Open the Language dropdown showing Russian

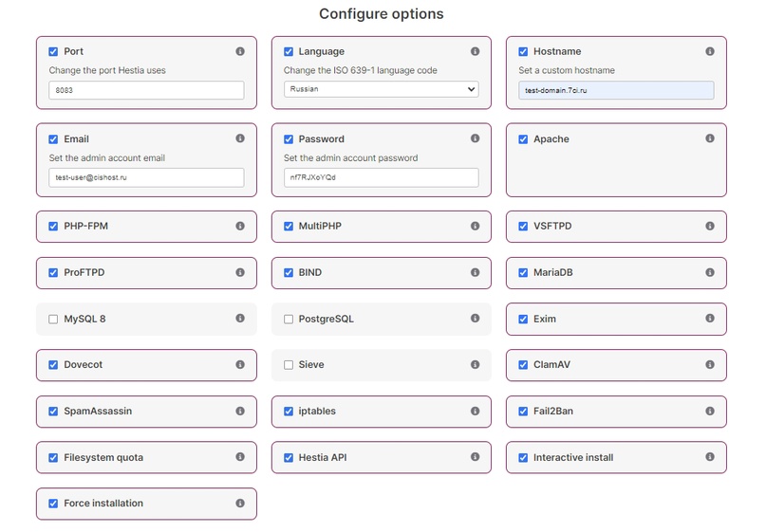coord(381,90)
